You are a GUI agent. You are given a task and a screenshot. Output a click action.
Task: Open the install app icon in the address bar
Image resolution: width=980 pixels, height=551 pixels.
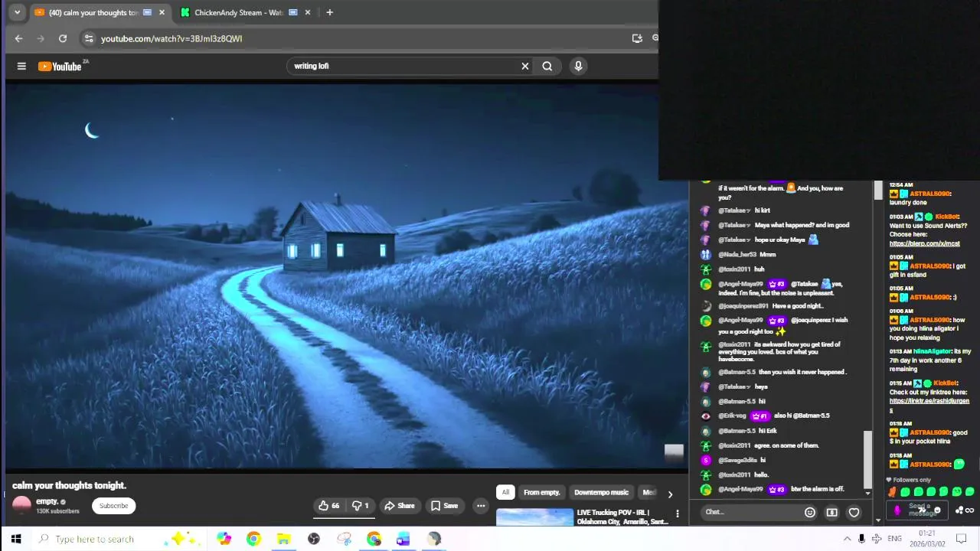[x=637, y=38]
